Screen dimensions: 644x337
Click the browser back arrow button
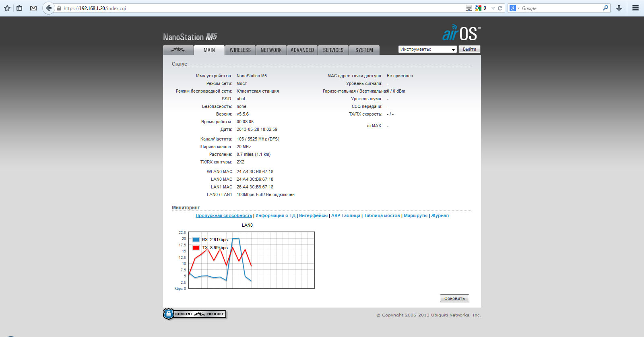click(x=49, y=8)
